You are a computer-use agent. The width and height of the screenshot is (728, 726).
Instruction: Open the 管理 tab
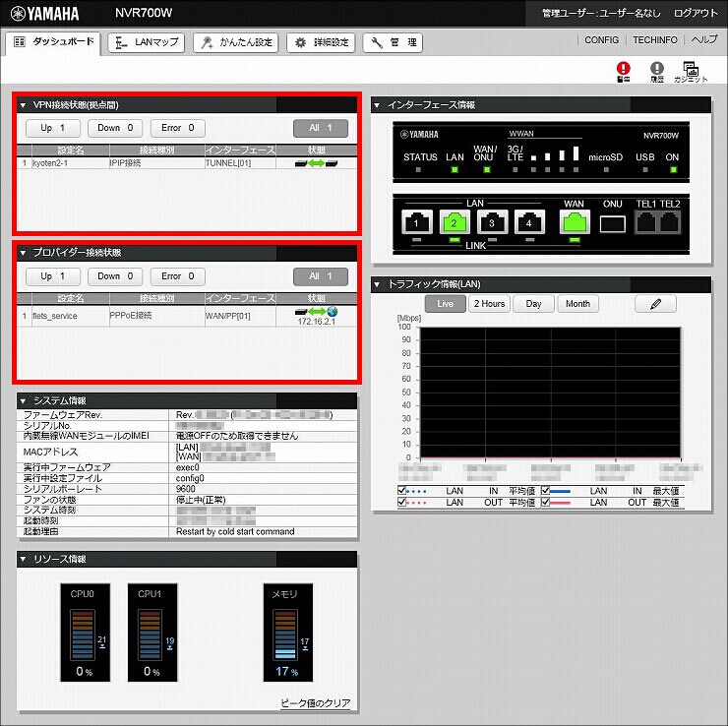click(393, 42)
